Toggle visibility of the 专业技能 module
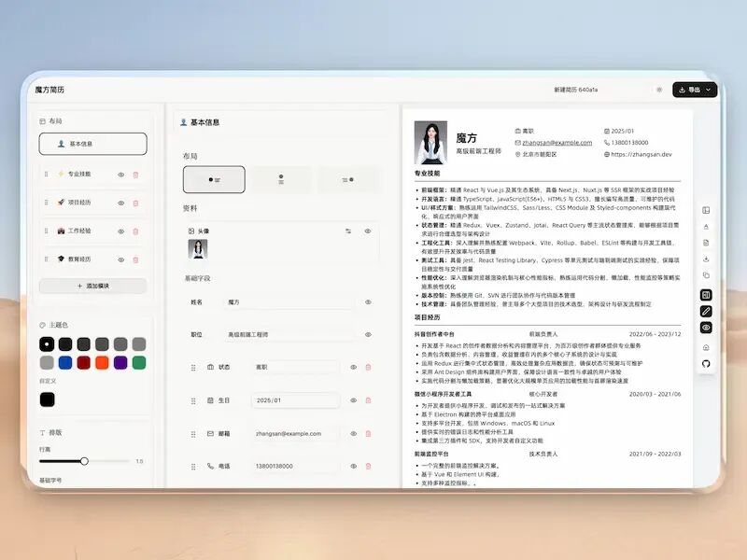 coord(121,175)
